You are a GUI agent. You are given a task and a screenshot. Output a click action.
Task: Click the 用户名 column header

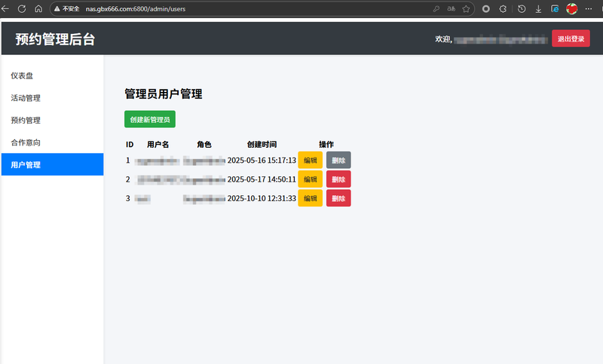[x=158, y=145]
